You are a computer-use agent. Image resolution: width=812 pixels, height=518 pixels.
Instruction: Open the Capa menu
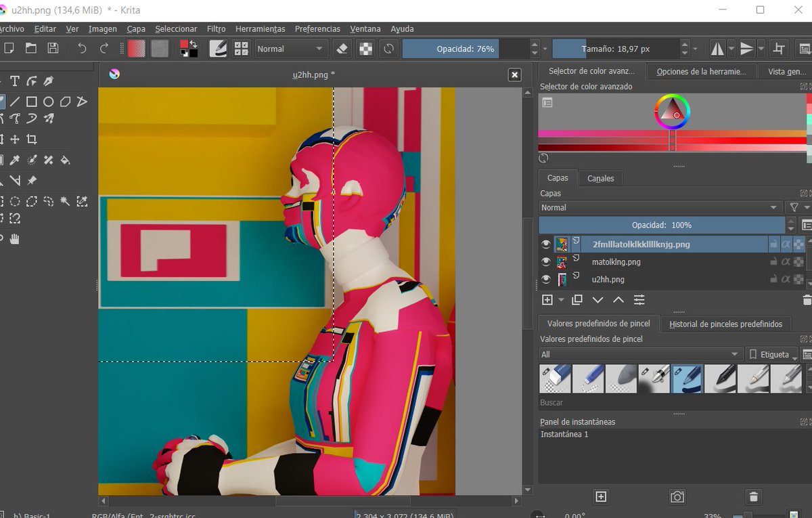[136, 29]
